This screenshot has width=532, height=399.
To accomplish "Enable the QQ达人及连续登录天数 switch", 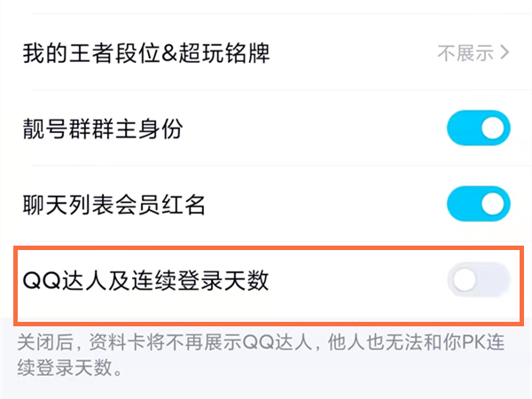I will click(479, 282).
